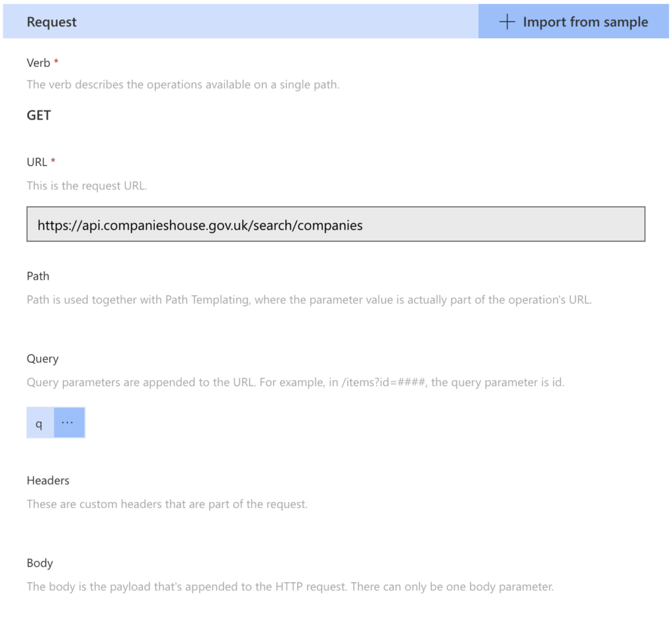Click the Import from sample button

coord(572,22)
